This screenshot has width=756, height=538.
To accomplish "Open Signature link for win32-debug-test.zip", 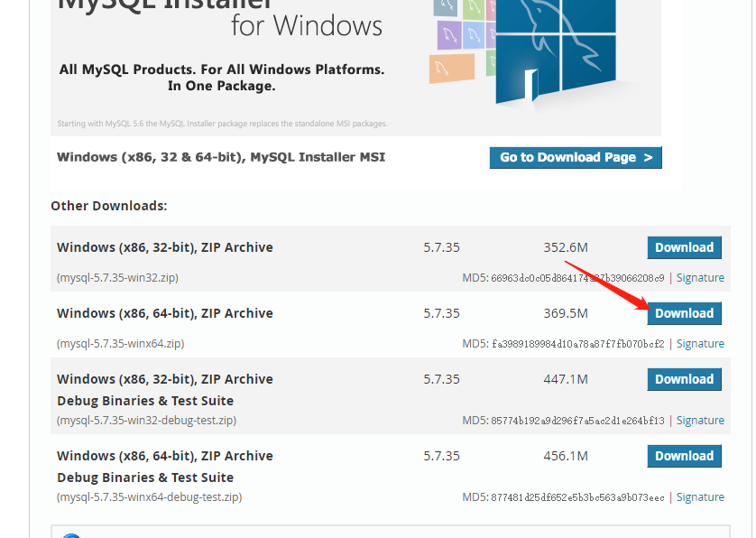I will click(x=700, y=421).
